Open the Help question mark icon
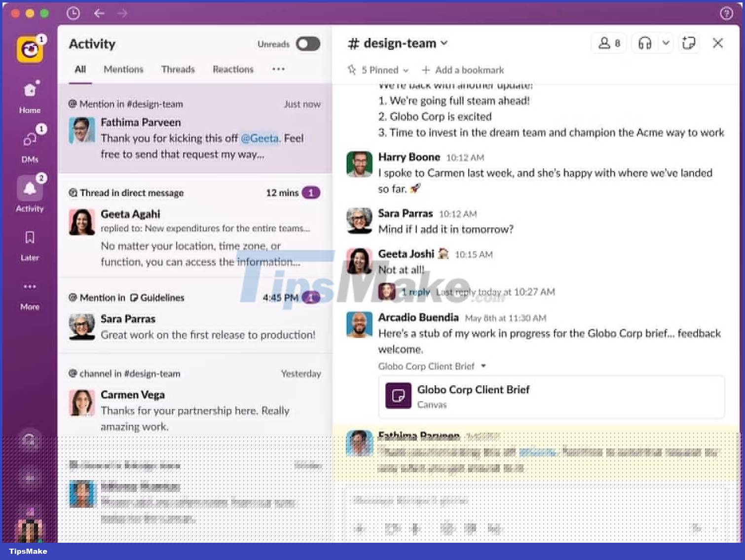 coord(726,13)
